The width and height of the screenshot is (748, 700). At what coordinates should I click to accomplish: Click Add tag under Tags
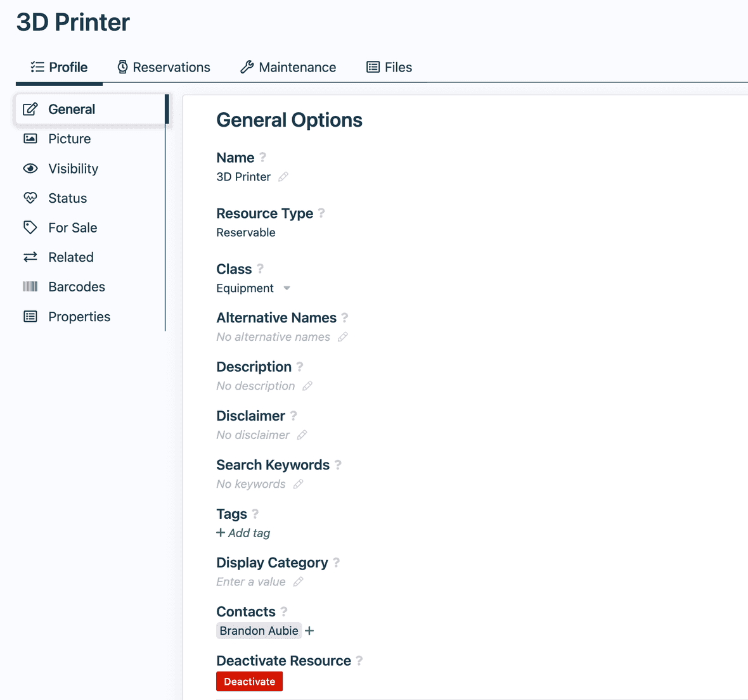pyautogui.click(x=243, y=533)
